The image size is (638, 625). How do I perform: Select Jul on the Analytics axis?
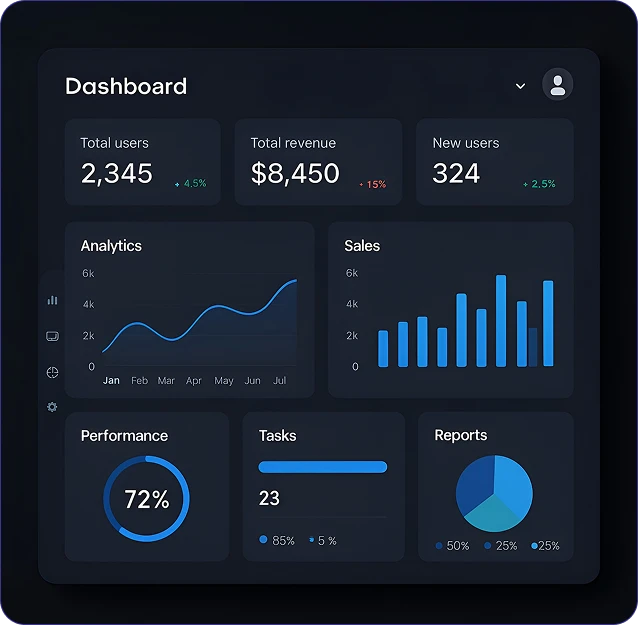(x=280, y=380)
